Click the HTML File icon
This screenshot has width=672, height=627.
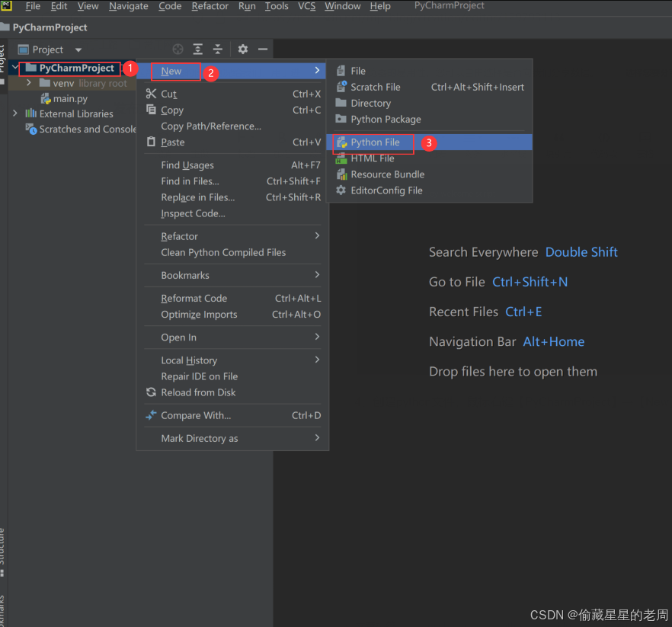click(x=341, y=158)
